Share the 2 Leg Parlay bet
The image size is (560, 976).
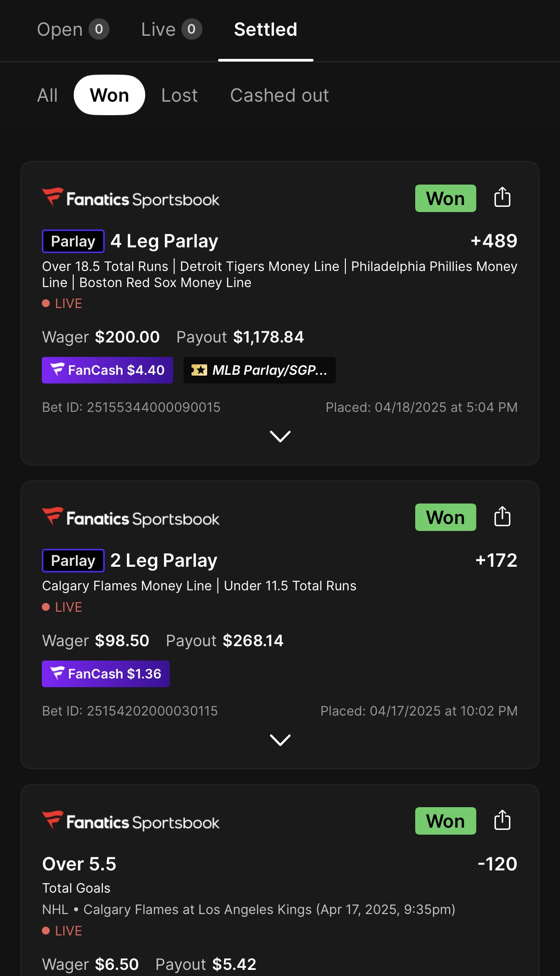pos(502,517)
